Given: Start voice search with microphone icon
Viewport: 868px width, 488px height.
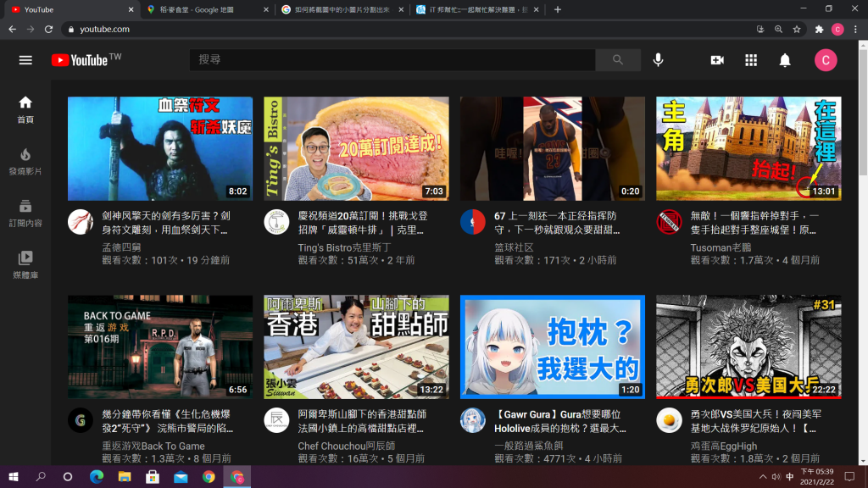Looking at the screenshot, I should tap(658, 60).
